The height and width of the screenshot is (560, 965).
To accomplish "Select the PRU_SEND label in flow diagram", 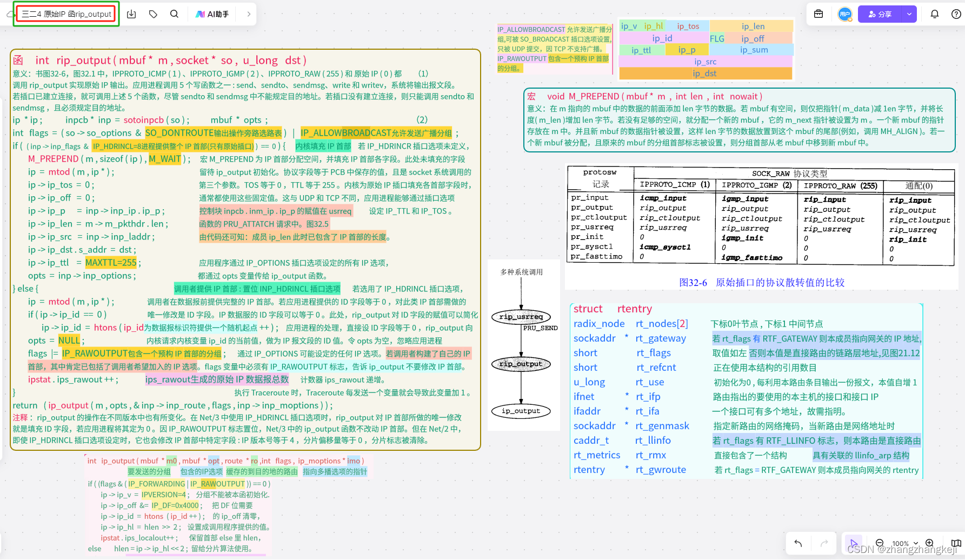I will click(540, 328).
